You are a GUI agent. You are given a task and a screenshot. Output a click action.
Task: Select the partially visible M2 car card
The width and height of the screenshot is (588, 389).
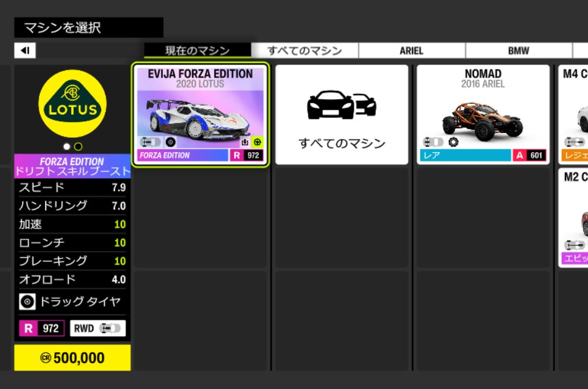573,218
